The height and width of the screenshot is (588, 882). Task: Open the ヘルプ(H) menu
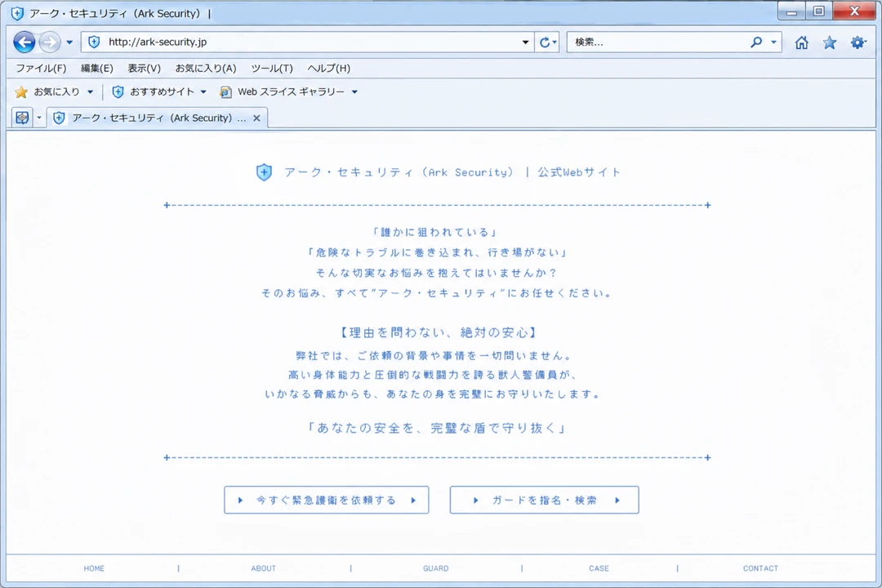(328, 68)
